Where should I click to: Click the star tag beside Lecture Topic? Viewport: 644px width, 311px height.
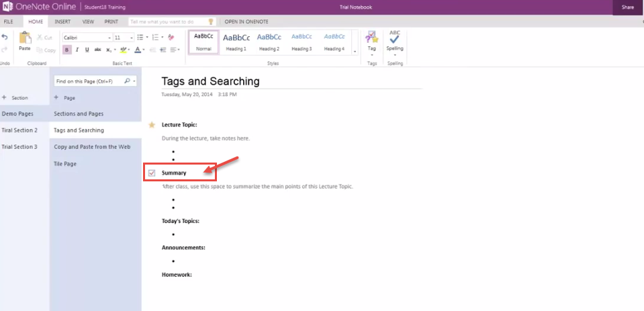[x=152, y=125]
